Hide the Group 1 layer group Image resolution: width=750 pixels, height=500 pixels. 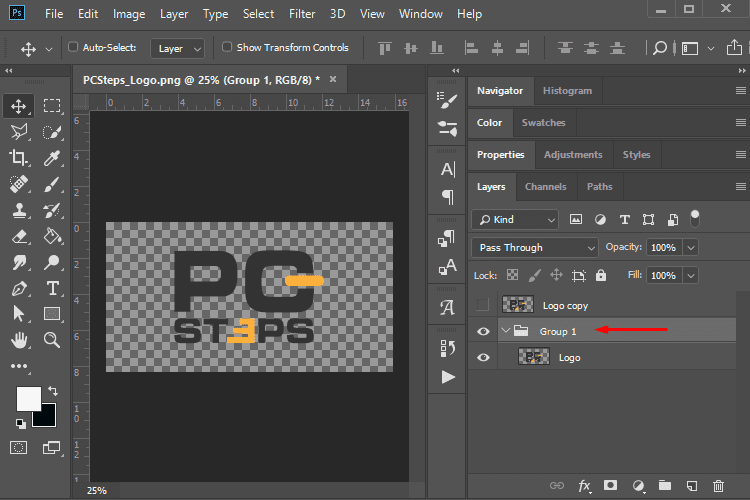[x=483, y=331]
